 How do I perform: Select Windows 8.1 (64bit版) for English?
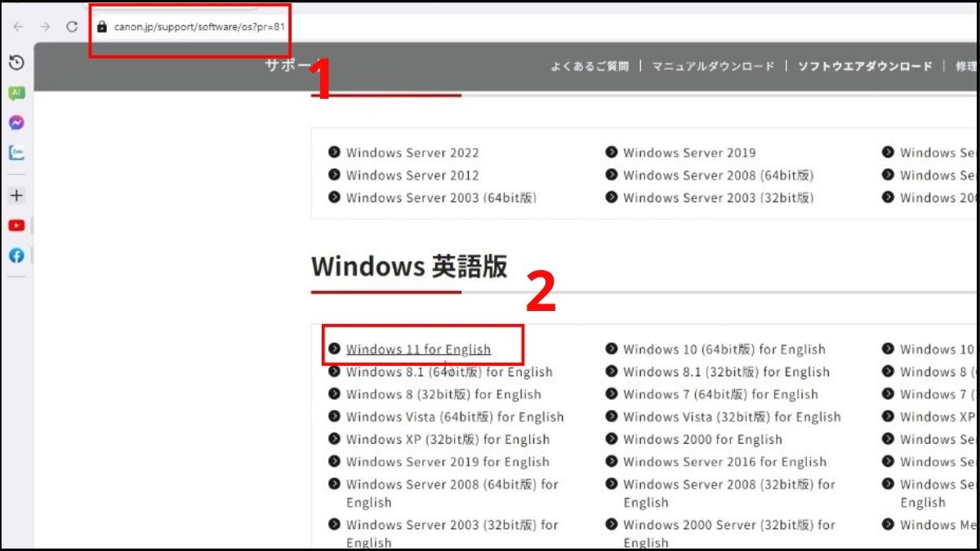pyautogui.click(x=449, y=372)
